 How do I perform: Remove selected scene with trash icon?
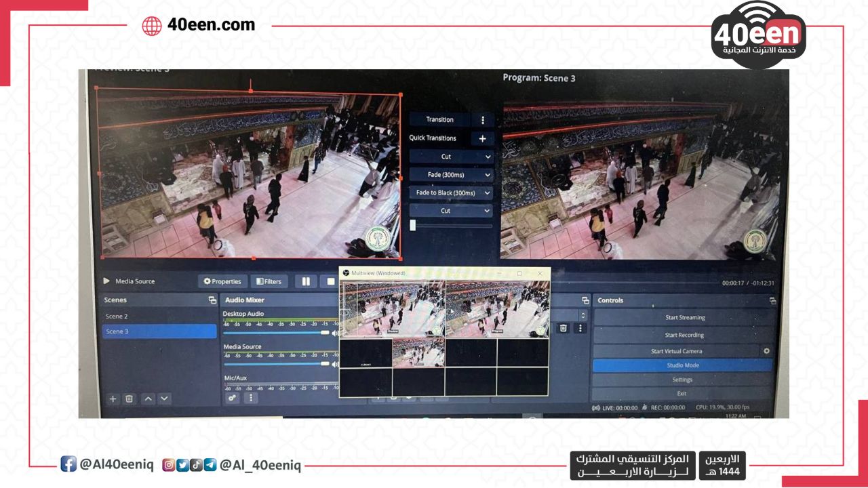(x=130, y=399)
